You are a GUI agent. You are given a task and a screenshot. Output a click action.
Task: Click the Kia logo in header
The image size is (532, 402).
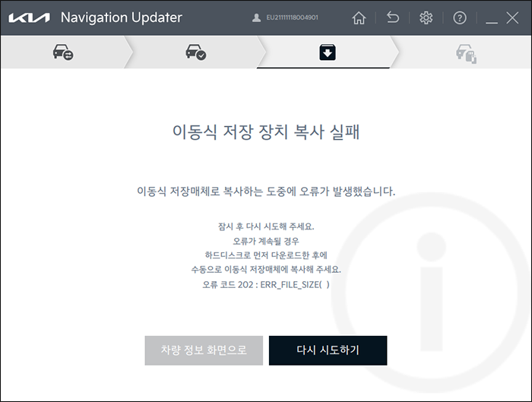pos(29,17)
